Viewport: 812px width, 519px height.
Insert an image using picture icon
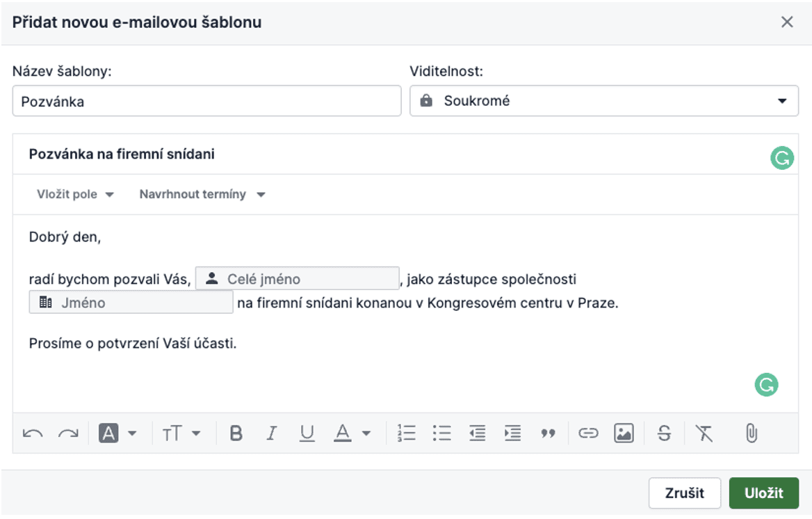(x=624, y=433)
